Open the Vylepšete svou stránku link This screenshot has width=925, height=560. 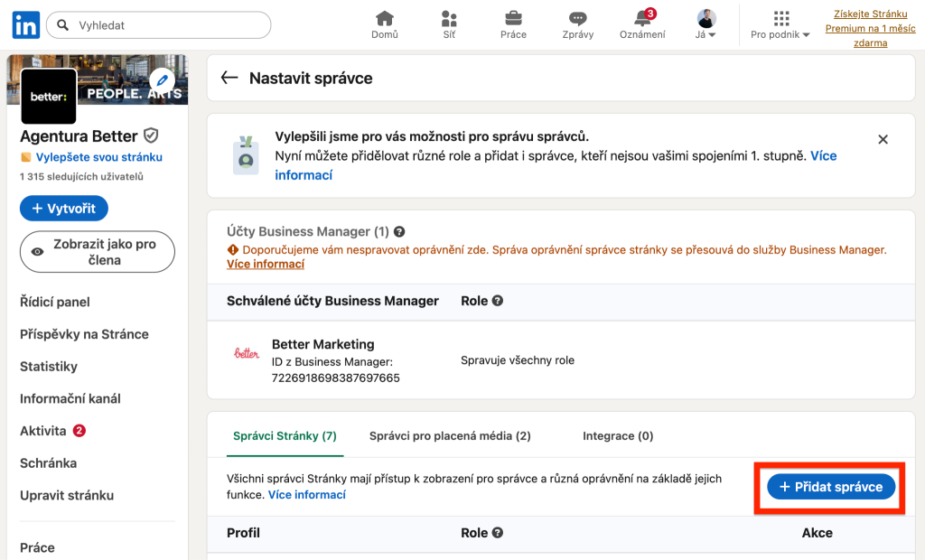(98, 157)
